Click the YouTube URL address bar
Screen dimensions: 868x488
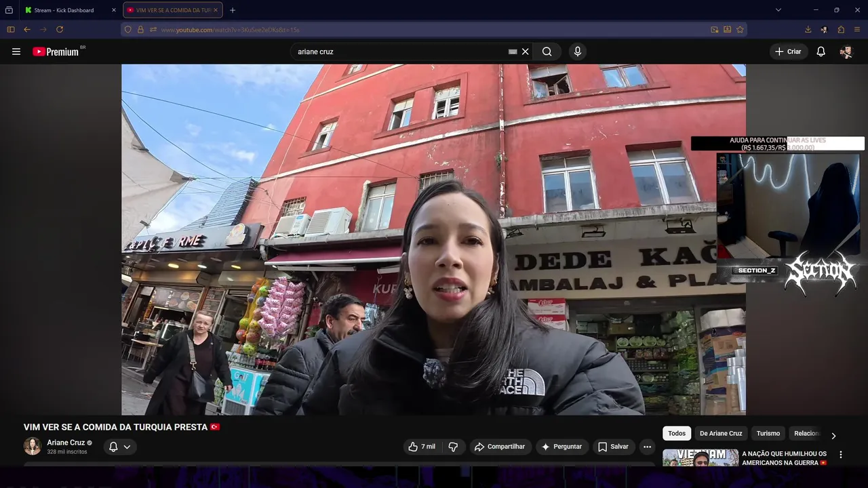pyautogui.click(x=434, y=30)
